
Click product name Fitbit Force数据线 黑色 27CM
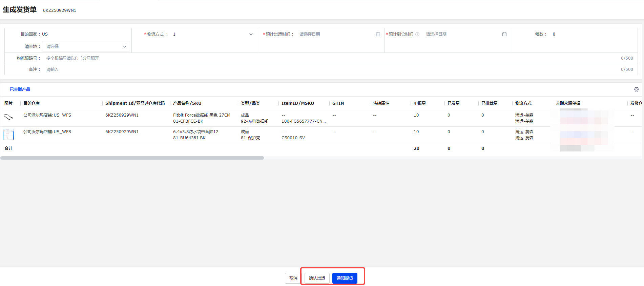[x=202, y=115]
